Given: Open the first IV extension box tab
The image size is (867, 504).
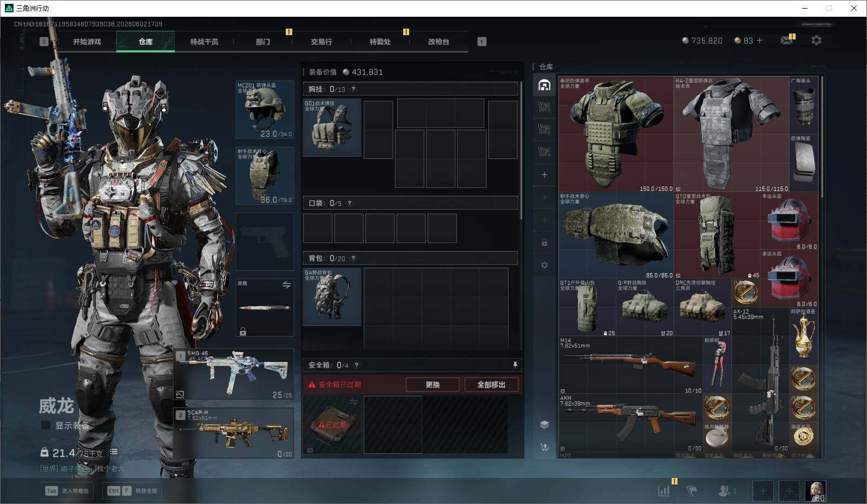Looking at the screenshot, I should coord(544,107).
